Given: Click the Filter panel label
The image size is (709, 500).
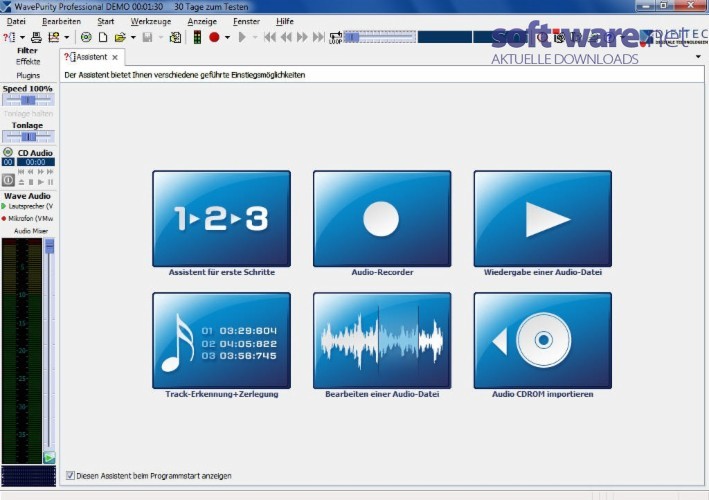Looking at the screenshot, I should point(28,50).
